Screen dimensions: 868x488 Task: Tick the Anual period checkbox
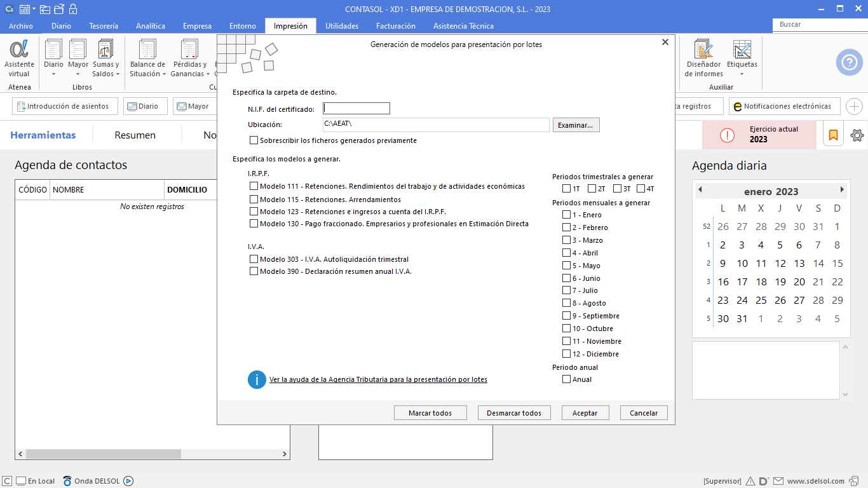coord(567,379)
